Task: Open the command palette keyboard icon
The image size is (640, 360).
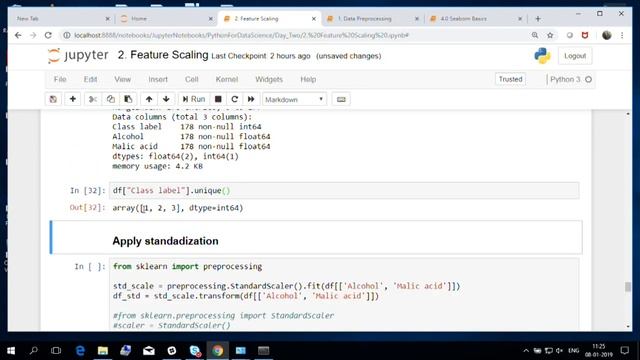Action: pos(341,99)
